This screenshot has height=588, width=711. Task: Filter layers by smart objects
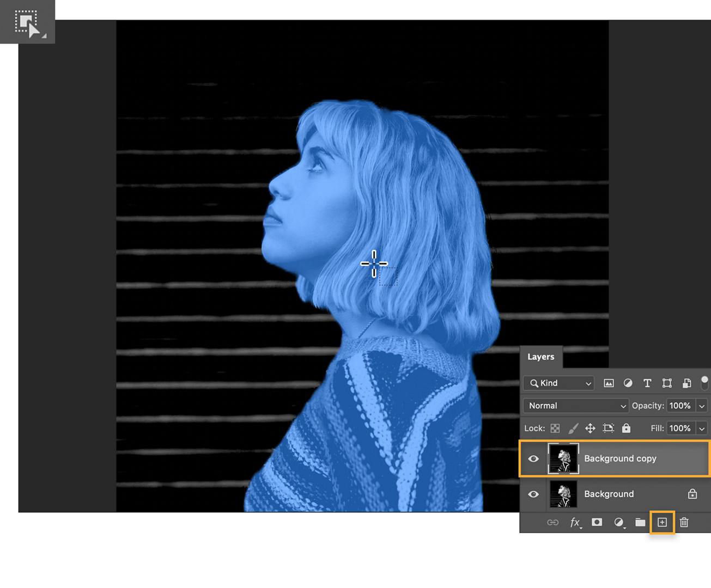[x=686, y=383]
